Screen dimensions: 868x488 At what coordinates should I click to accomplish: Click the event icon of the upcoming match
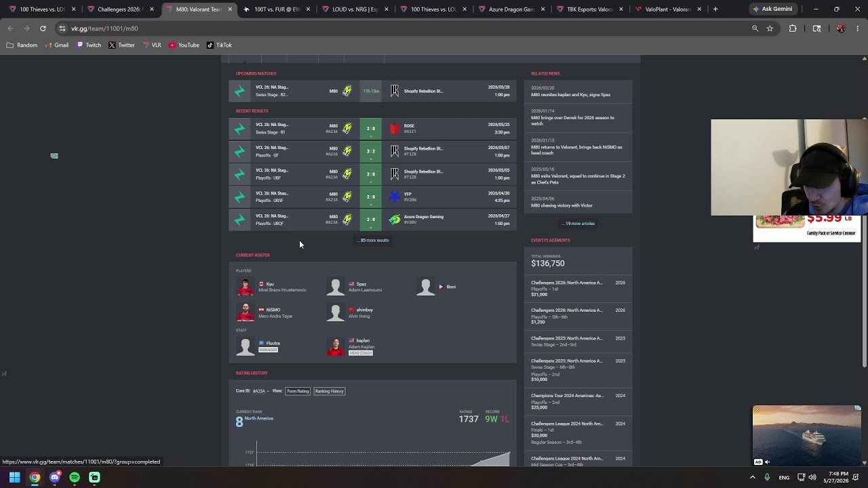coord(239,91)
